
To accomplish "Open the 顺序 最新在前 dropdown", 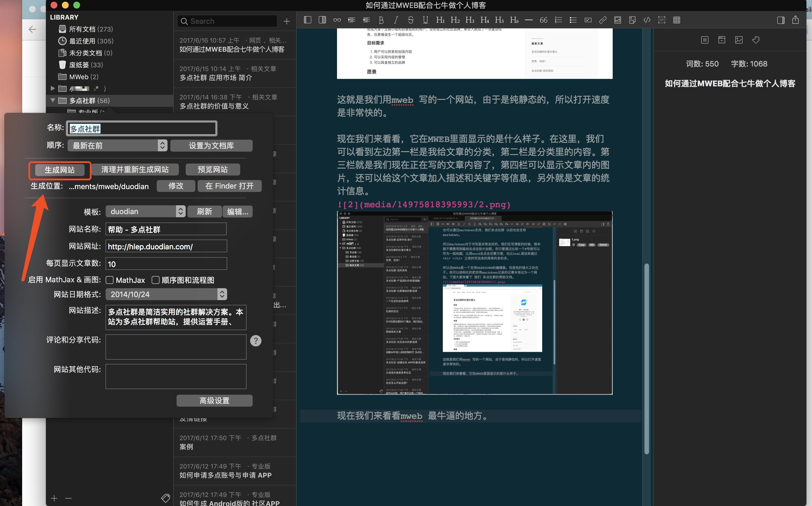I will click(118, 145).
